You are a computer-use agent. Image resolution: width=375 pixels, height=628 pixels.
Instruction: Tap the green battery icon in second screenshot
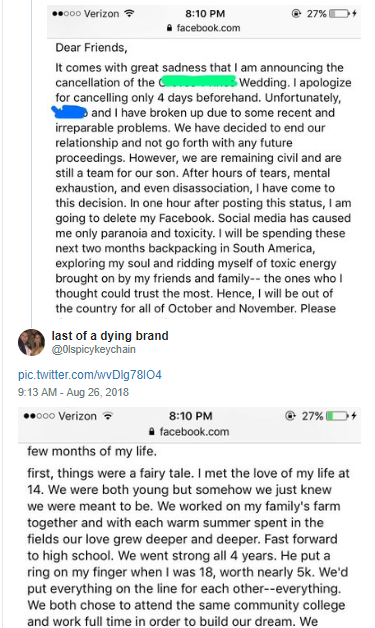pos(337,416)
